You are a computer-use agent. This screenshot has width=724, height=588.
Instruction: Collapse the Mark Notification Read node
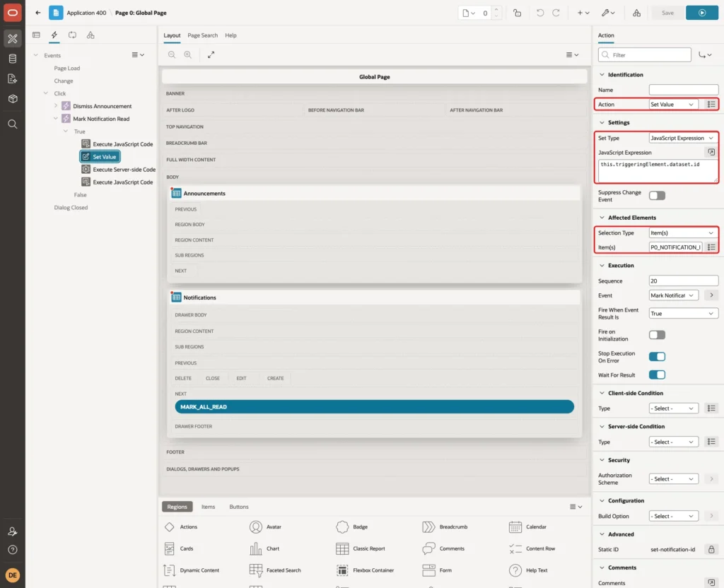click(x=56, y=119)
